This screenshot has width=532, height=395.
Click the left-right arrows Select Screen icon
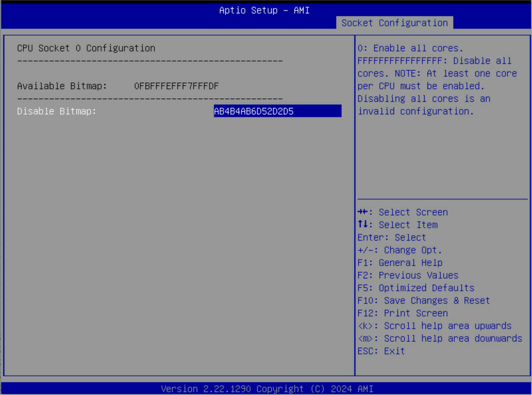[363, 212]
